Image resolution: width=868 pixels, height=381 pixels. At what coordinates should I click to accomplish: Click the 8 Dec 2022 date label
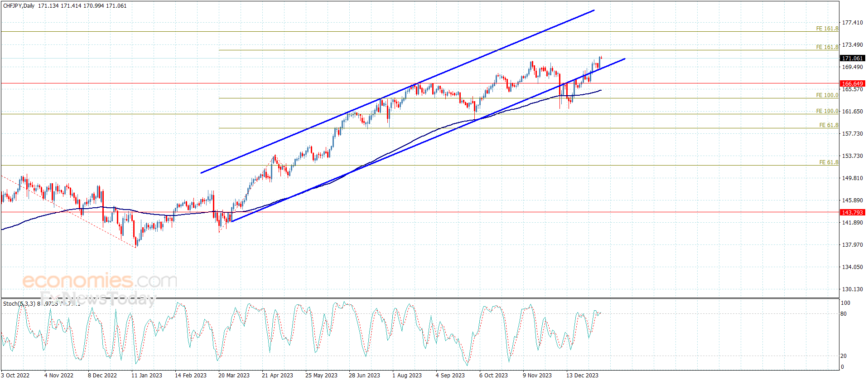click(x=102, y=376)
